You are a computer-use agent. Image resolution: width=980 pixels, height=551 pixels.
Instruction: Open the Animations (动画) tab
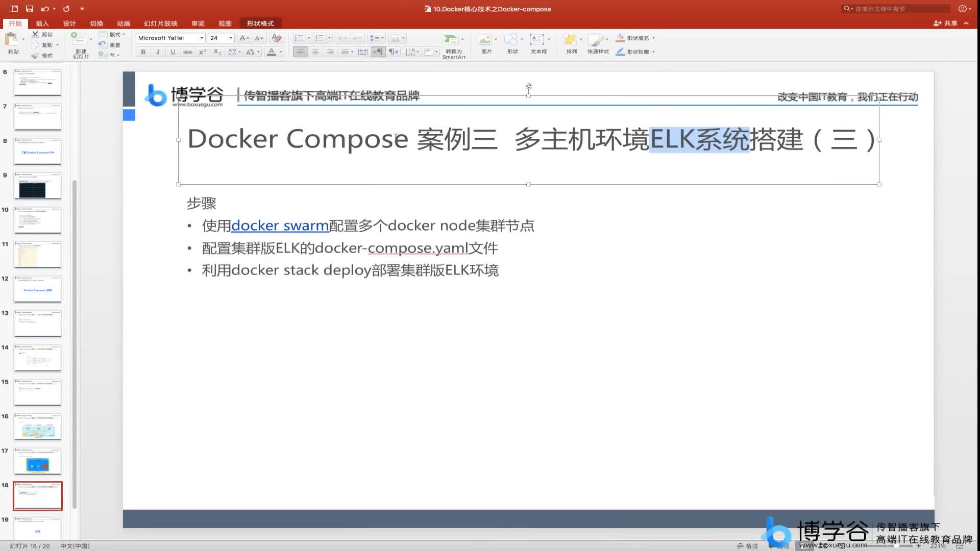(124, 23)
